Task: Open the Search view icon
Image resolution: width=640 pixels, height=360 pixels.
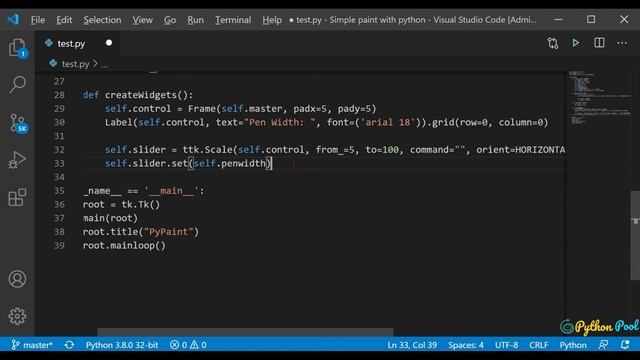Action: [17, 84]
